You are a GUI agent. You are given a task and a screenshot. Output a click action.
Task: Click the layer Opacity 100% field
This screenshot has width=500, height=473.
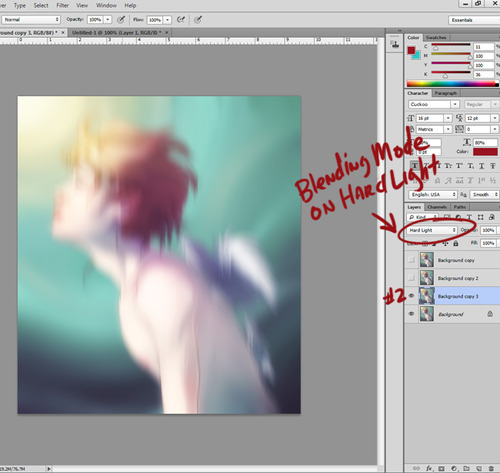click(x=488, y=230)
